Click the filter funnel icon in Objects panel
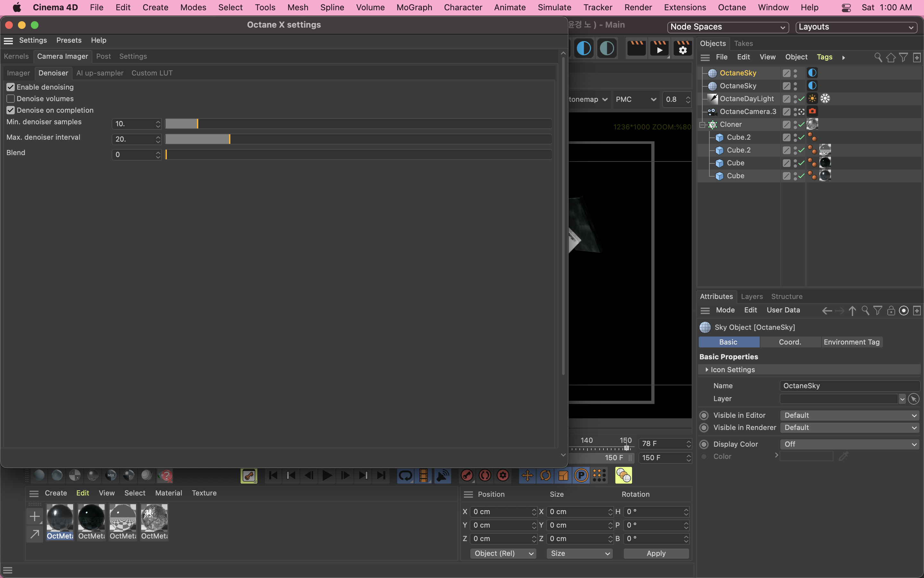 [903, 57]
